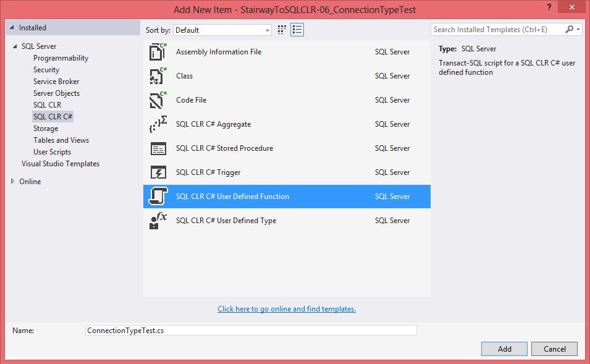Choose SQL CLR C# Stored Procedure name
Image resolution: width=590 pixels, height=364 pixels.
tap(225, 148)
